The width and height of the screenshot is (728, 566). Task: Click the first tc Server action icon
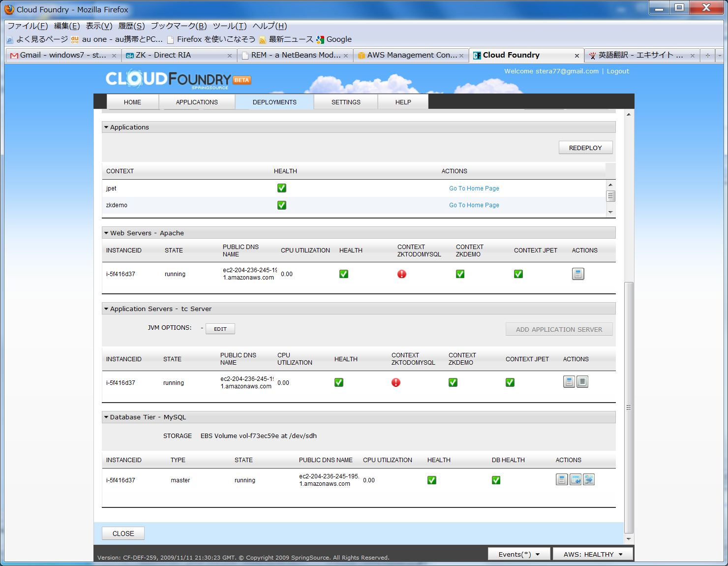(x=569, y=382)
